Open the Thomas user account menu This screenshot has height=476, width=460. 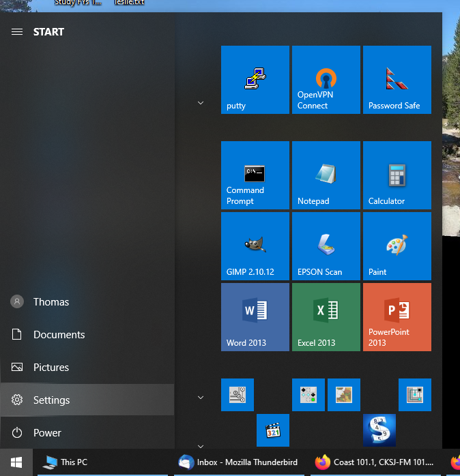coord(87,301)
